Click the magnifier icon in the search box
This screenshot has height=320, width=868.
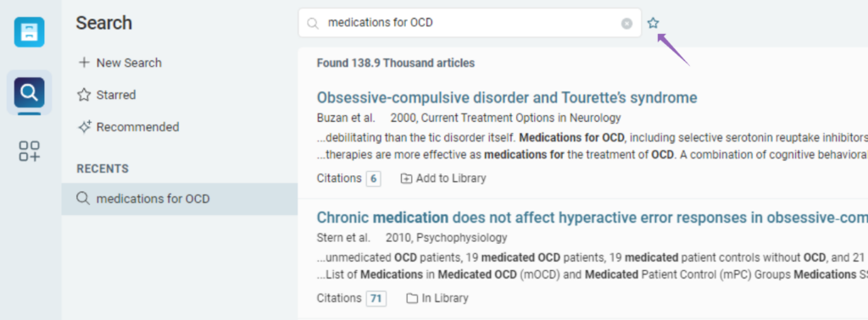tap(313, 23)
